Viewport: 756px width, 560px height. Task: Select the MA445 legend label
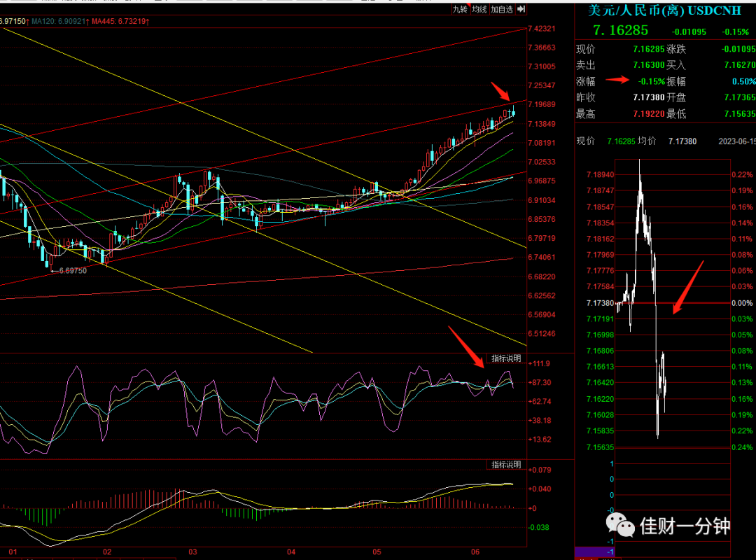pyautogui.click(x=120, y=21)
